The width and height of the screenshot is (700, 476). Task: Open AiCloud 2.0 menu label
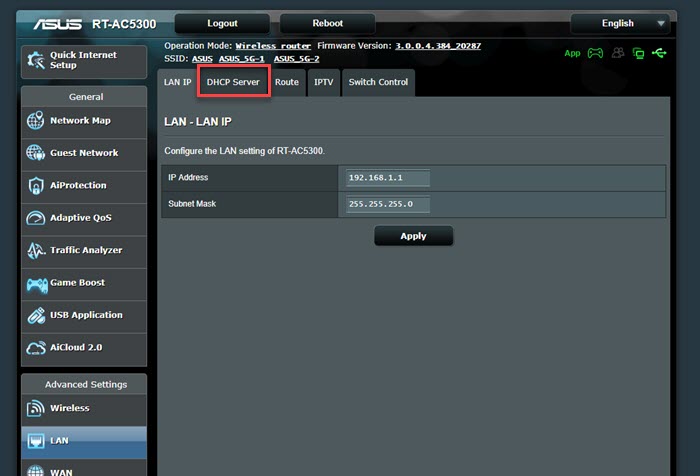pos(76,347)
